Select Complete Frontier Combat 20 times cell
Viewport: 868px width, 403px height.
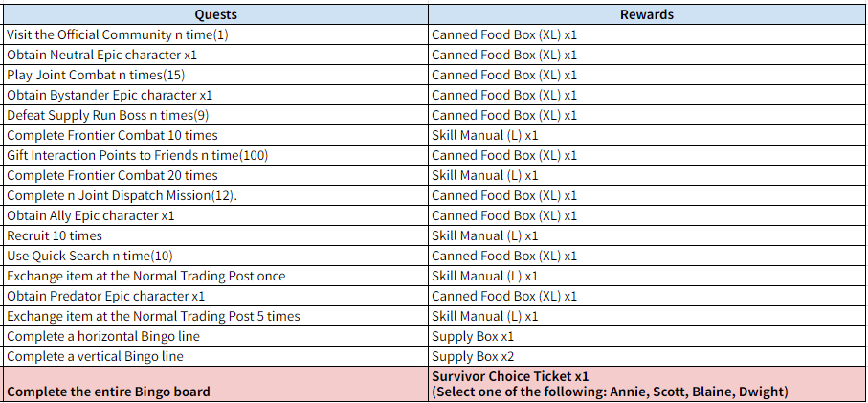click(x=112, y=175)
